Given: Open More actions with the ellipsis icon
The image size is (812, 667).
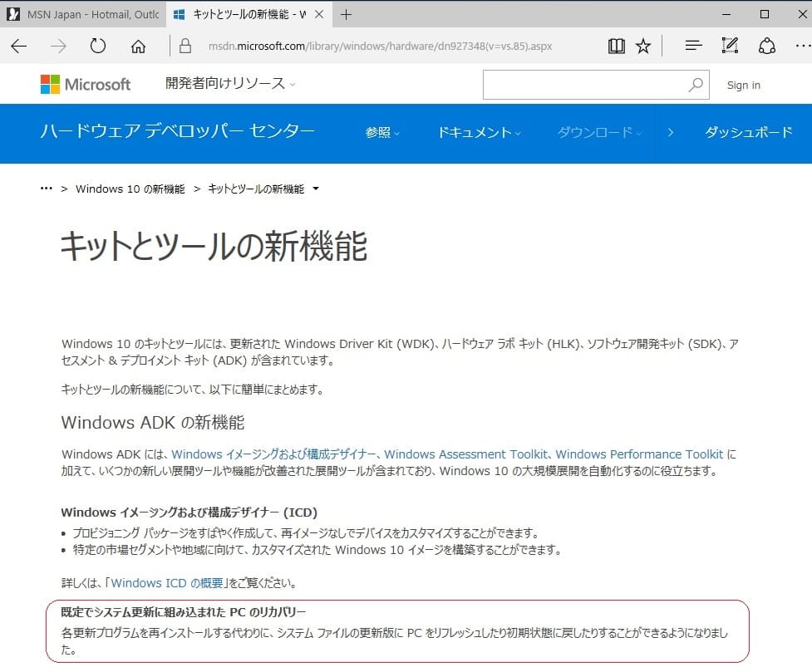Looking at the screenshot, I should point(801,46).
